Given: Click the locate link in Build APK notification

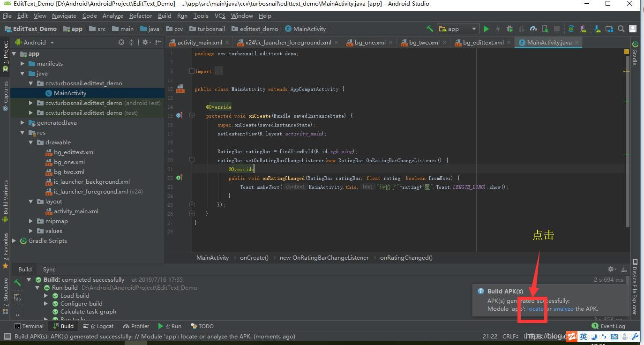Looking at the screenshot, I should [535, 309].
